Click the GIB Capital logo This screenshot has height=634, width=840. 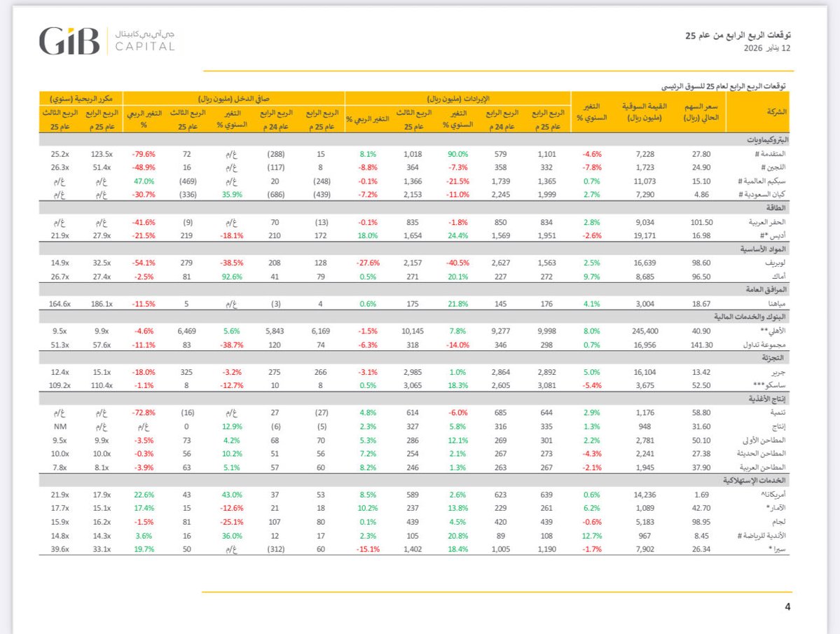107,41
